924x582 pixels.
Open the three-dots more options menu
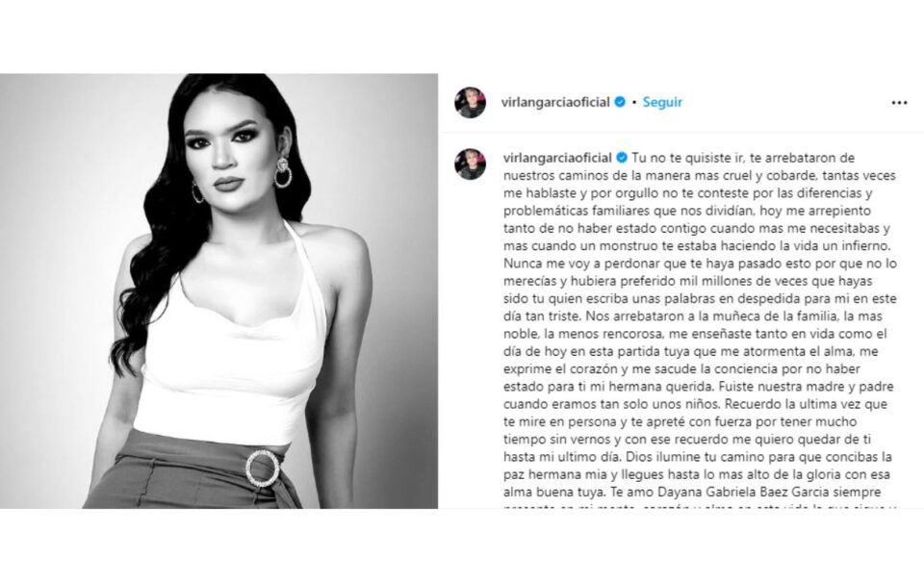click(x=899, y=103)
